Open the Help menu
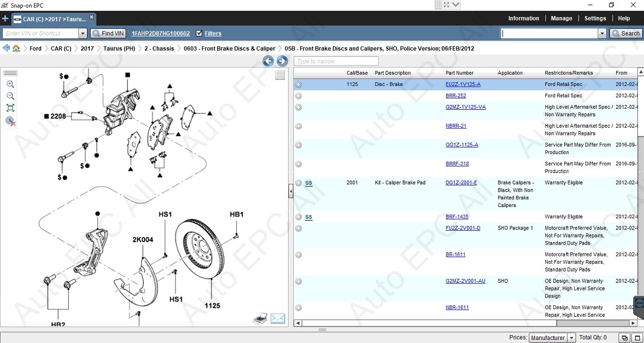 pos(624,19)
